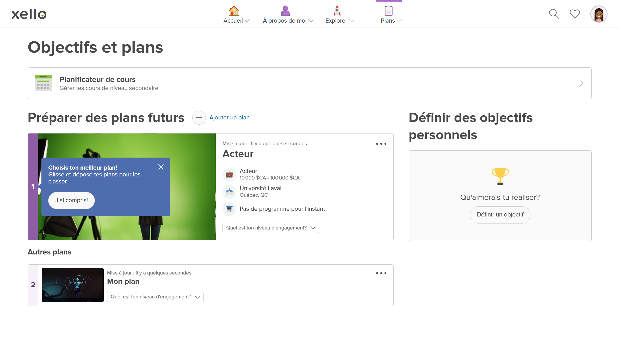The height and width of the screenshot is (364, 619).
Task: Select the briefcase icon next to Acteur
Action: pos(229,174)
